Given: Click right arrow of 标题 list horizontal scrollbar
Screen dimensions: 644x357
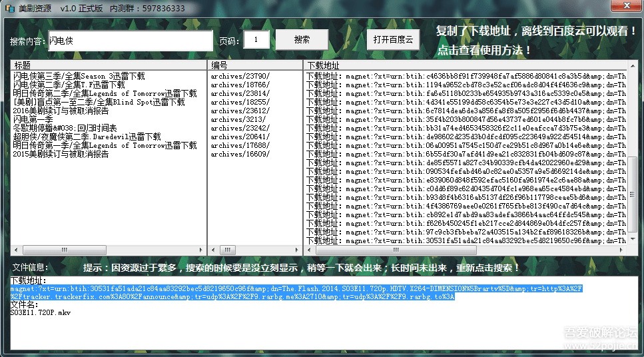Looking at the screenshot, I should pyautogui.click(x=200, y=250).
